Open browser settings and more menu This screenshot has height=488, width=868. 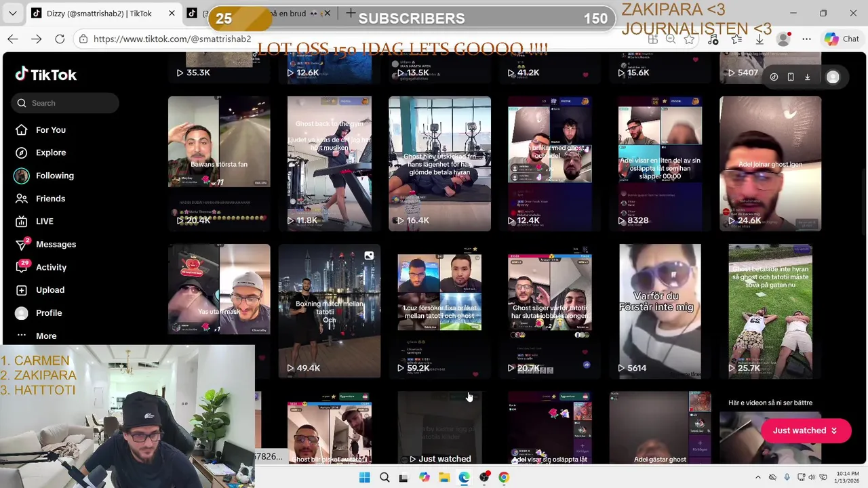coord(806,39)
